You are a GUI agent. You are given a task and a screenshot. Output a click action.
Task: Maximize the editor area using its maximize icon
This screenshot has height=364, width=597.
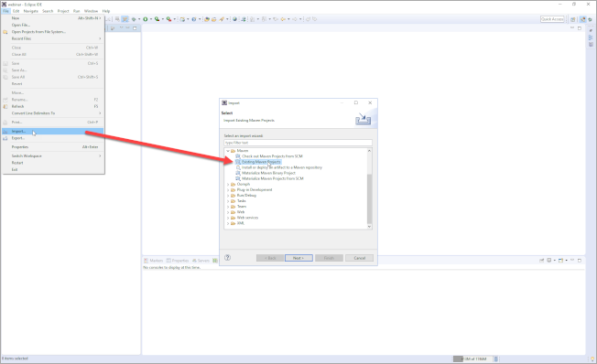(580, 28)
